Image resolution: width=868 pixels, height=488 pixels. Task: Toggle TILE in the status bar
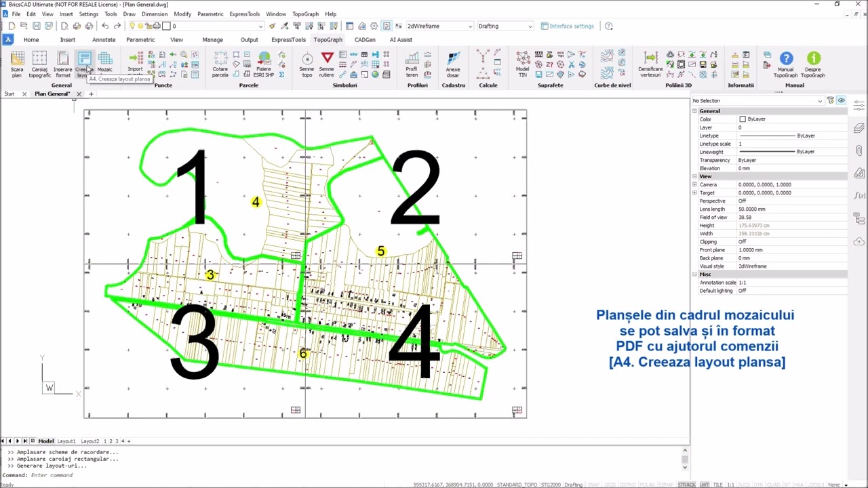tap(718, 485)
